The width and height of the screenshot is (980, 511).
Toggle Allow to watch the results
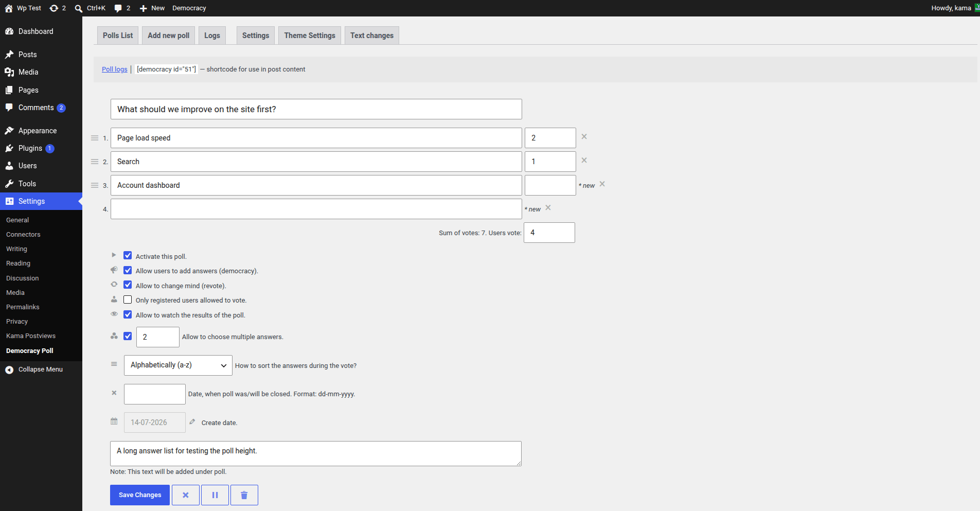[x=128, y=314]
